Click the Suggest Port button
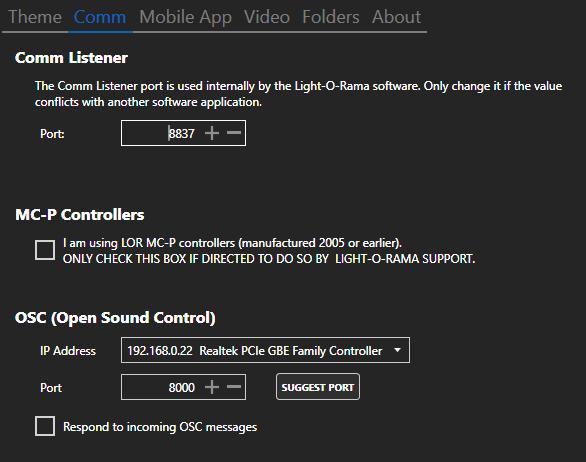This screenshot has width=586, height=462. click(x=318, y=387)
